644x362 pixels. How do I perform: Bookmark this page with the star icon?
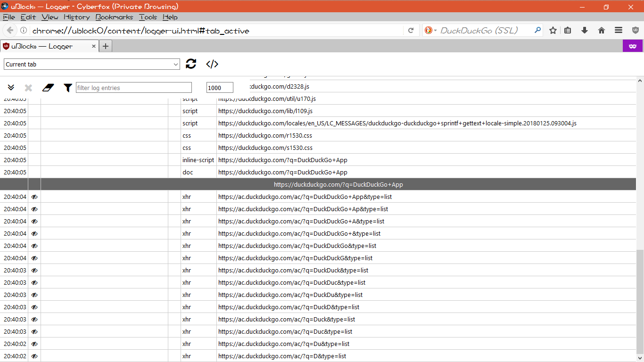pos(552,30)
